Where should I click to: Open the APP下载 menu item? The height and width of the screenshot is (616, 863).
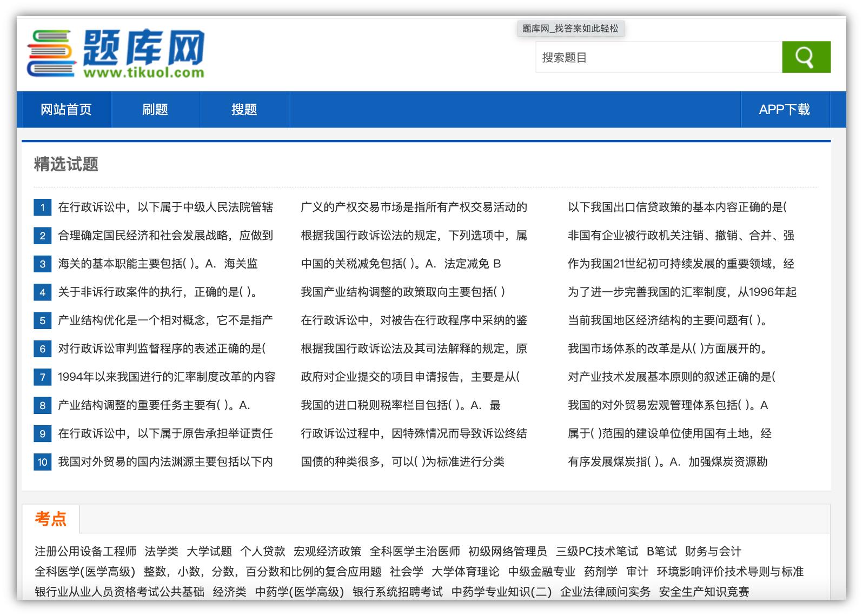click(785, 110)
